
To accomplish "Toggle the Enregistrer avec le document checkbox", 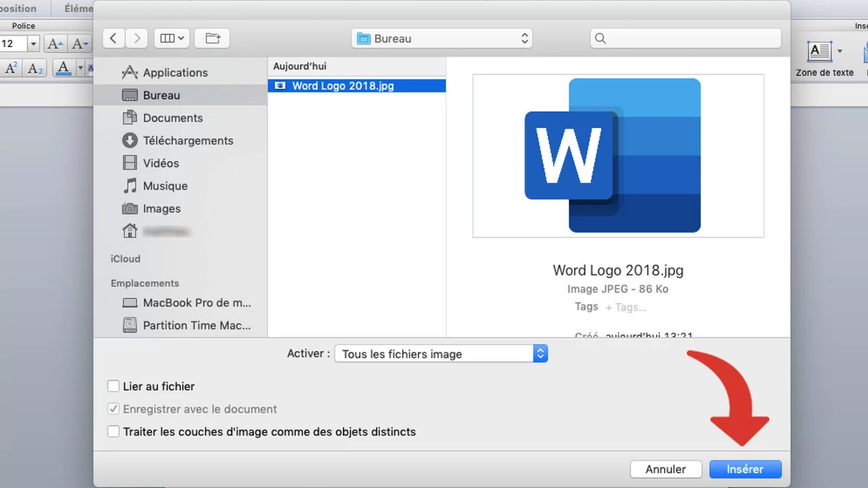I will [114, 409].
